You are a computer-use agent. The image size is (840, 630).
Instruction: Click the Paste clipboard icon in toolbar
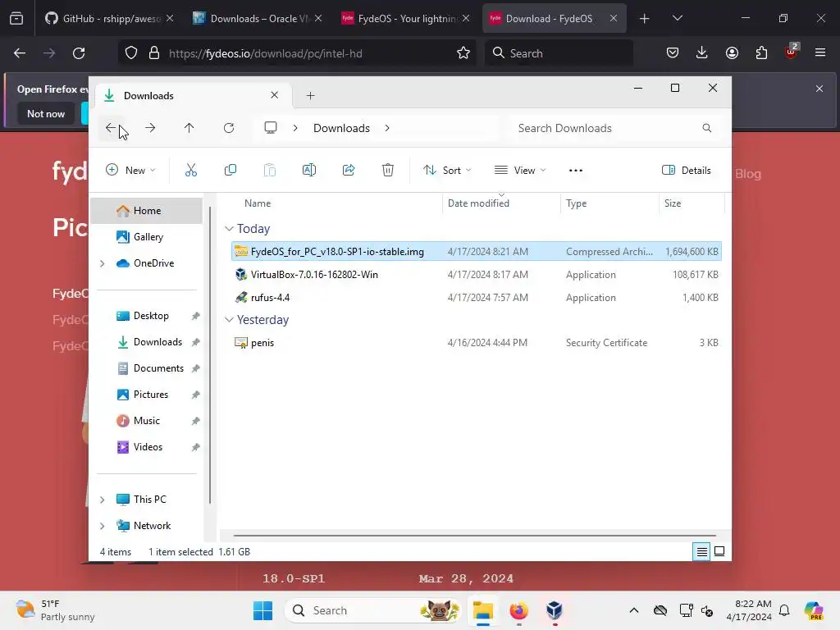[x=269, y=171]
